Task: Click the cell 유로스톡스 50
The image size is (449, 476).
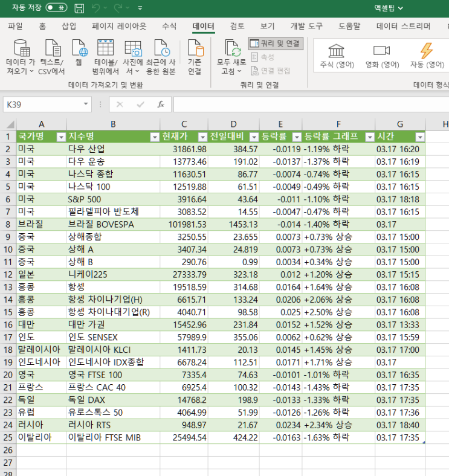Action: [113, 412]
